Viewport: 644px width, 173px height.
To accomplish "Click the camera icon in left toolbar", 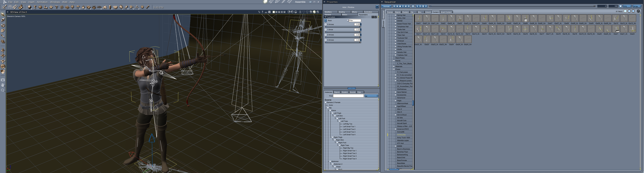I will (3, 80).
